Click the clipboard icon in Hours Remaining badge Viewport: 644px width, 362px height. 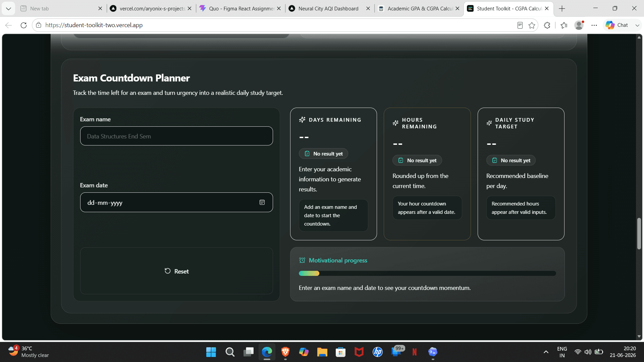pos(400,160)
